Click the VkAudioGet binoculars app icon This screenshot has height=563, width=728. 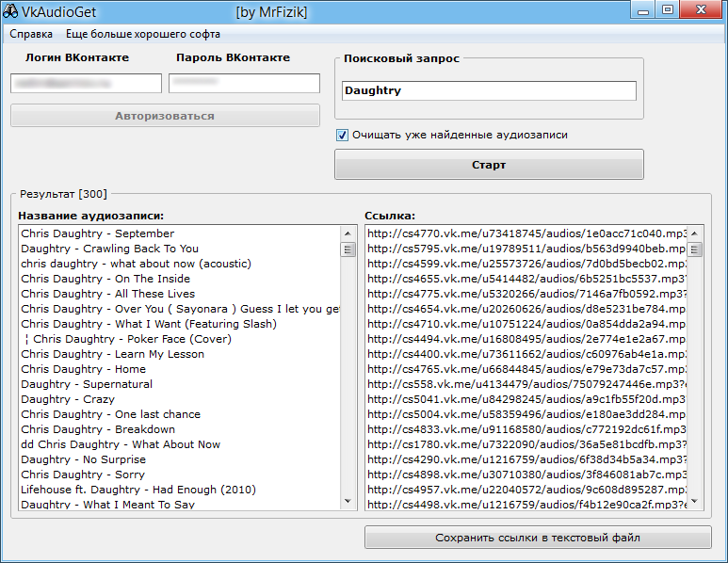click(x=10, y=11)
